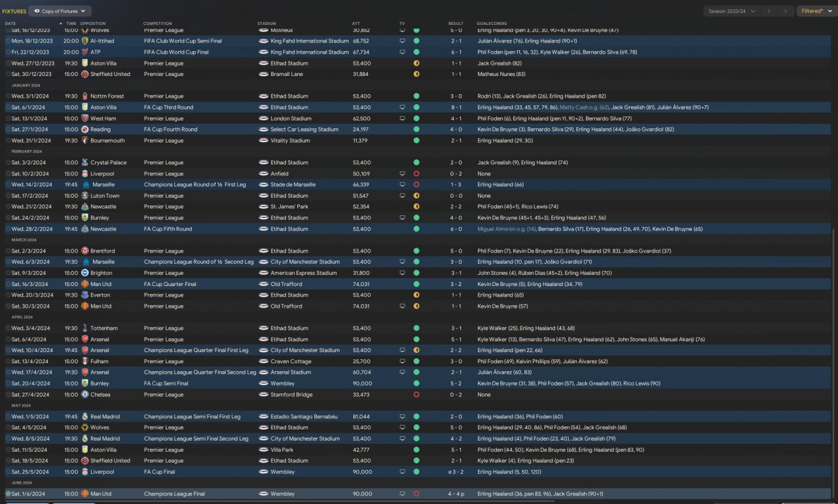838x504 pixels.
Task: Click the Brighton club badge
Action: (85, 273)
